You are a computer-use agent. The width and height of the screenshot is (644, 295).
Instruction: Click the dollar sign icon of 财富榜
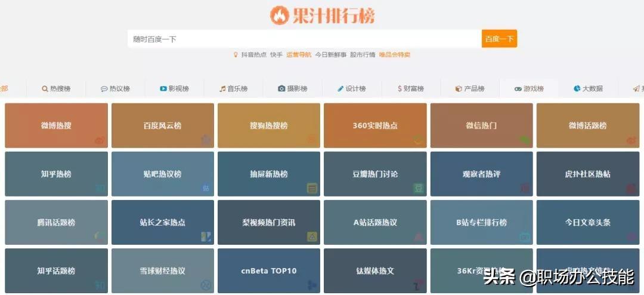pyautogui.click(x=400, y=88)
